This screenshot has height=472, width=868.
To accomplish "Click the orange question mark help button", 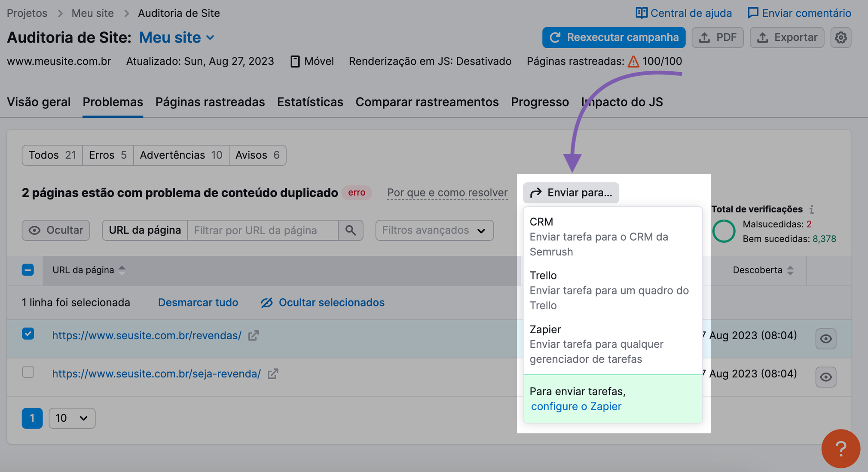I will point(840,448).
